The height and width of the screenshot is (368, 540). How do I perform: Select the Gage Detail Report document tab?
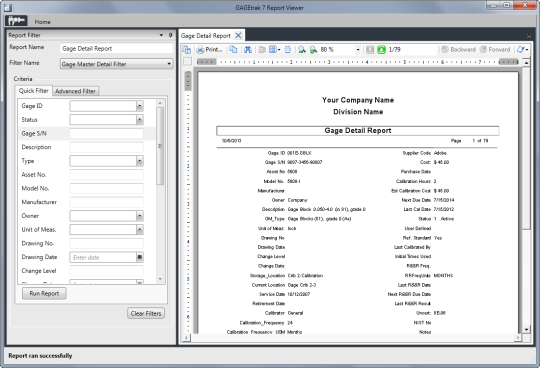coord(206,35)
